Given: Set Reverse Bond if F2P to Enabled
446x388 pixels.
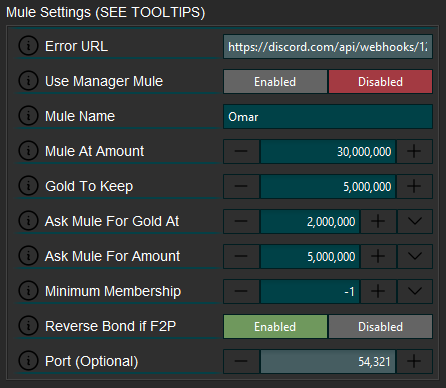Looking at the screenshot, I should coord(275,326).
